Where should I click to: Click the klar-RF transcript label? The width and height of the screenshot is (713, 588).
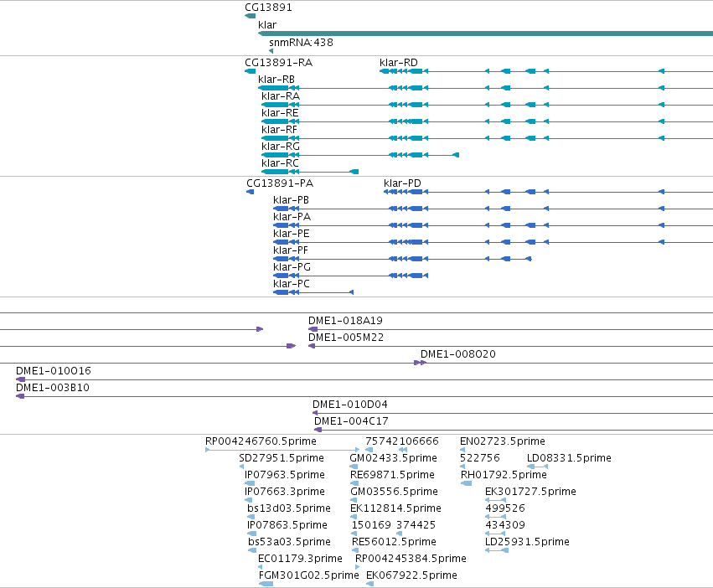(279, 130)
